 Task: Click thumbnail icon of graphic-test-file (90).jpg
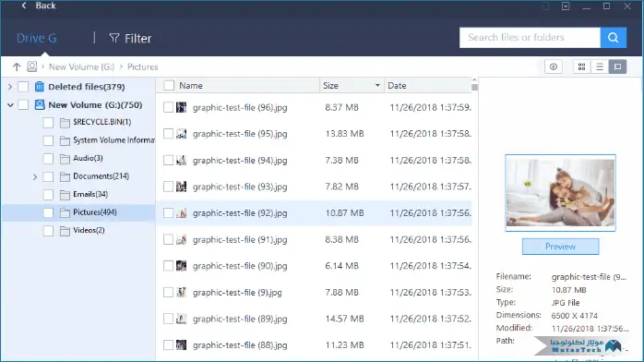(x=181, y=266)
